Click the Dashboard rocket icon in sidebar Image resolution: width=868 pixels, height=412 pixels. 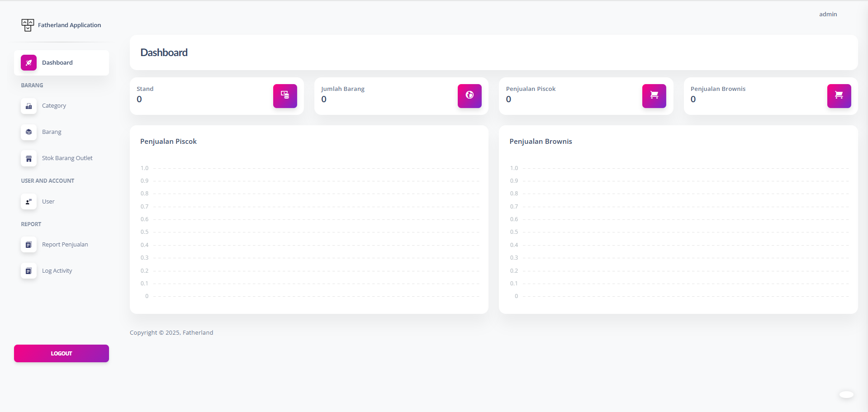28,63
